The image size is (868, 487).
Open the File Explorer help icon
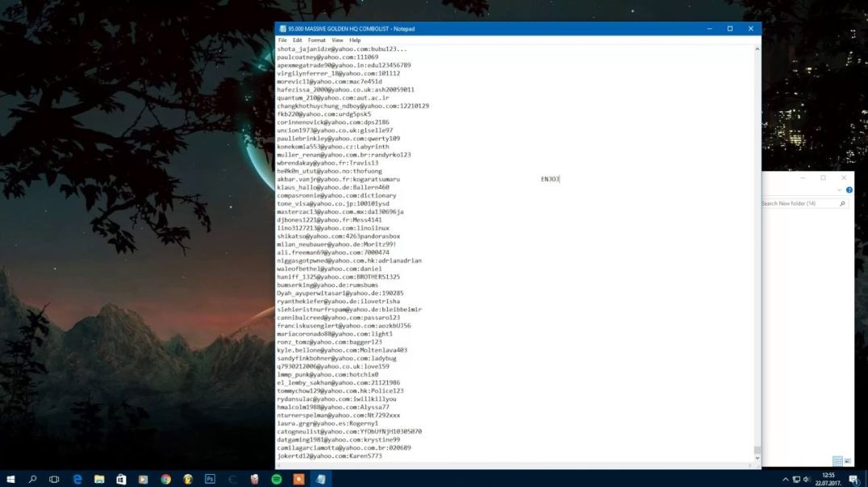[849, 189]
